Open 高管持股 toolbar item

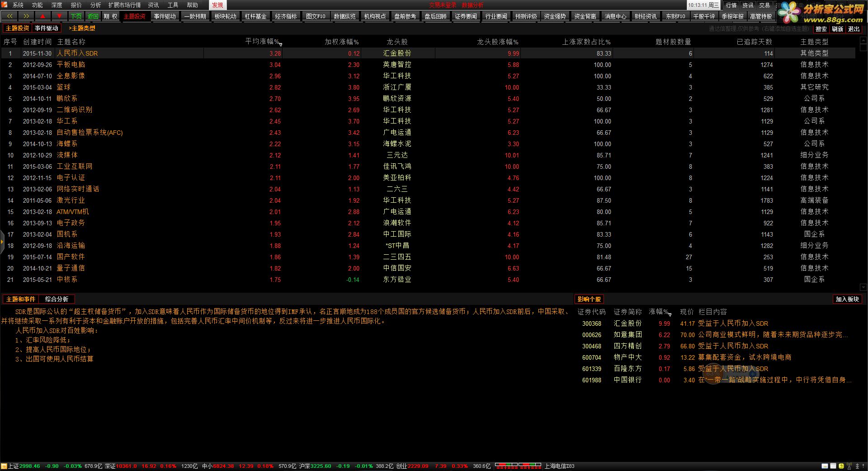761,16
